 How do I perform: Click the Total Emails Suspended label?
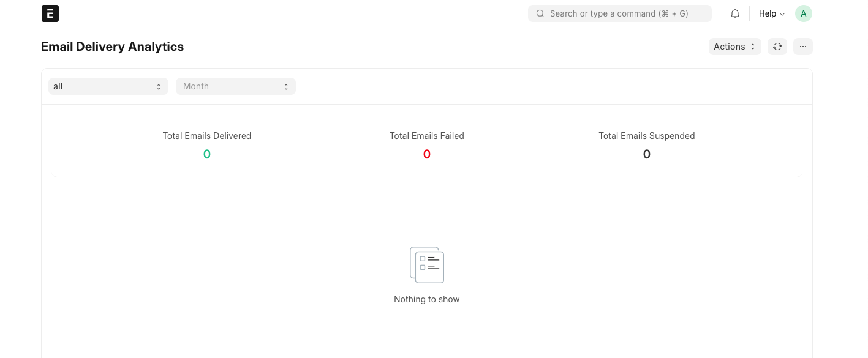click(646, 136)
